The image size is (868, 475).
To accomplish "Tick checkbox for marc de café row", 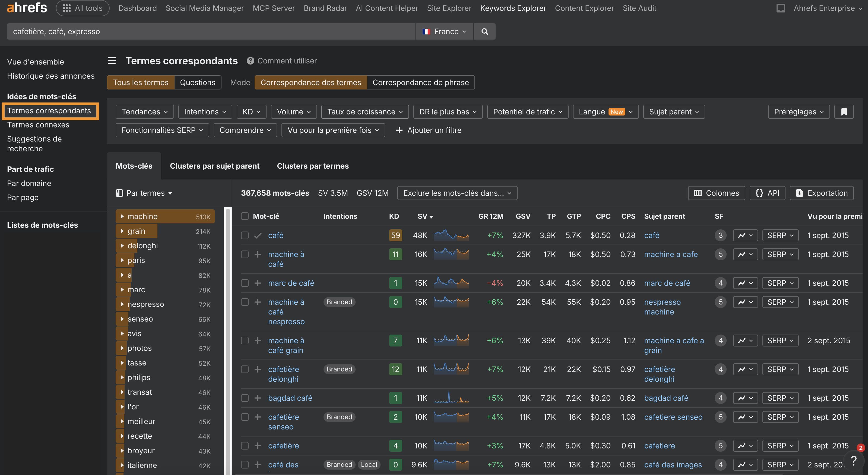I will [245, 283].
